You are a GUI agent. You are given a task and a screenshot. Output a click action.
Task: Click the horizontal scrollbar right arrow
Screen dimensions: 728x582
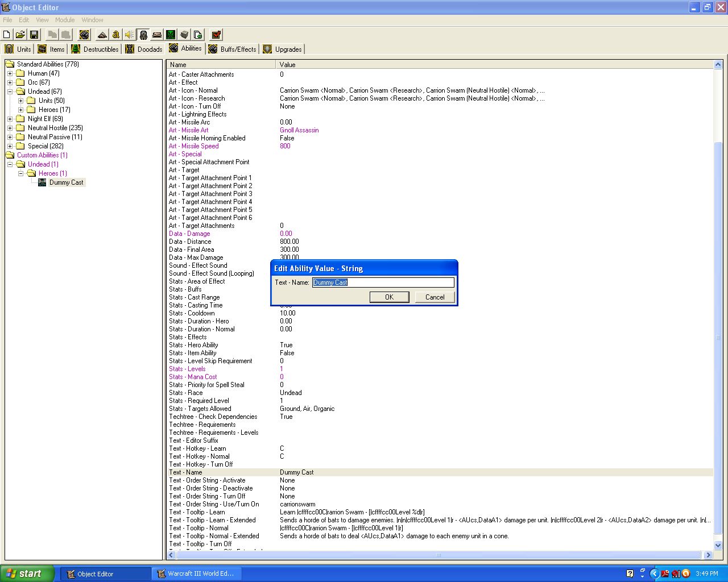[x=708, y=555]
